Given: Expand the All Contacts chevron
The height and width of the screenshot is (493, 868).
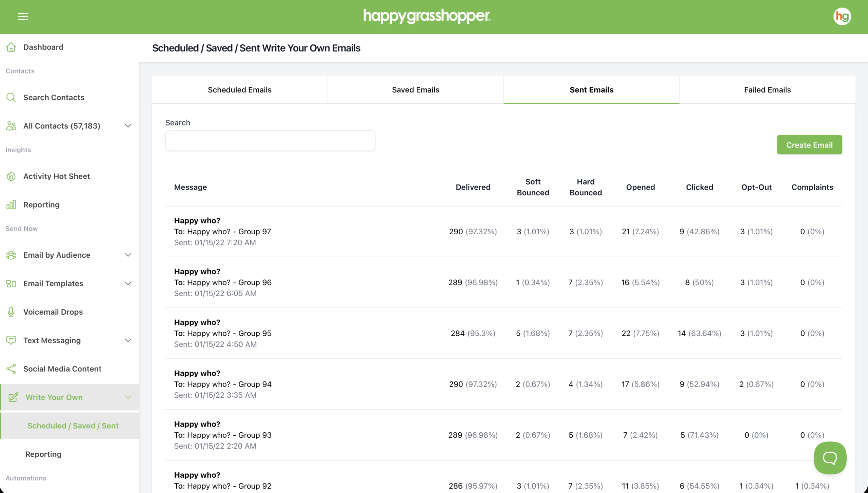Looking at the screenshot, I should [x=128, y=126].
